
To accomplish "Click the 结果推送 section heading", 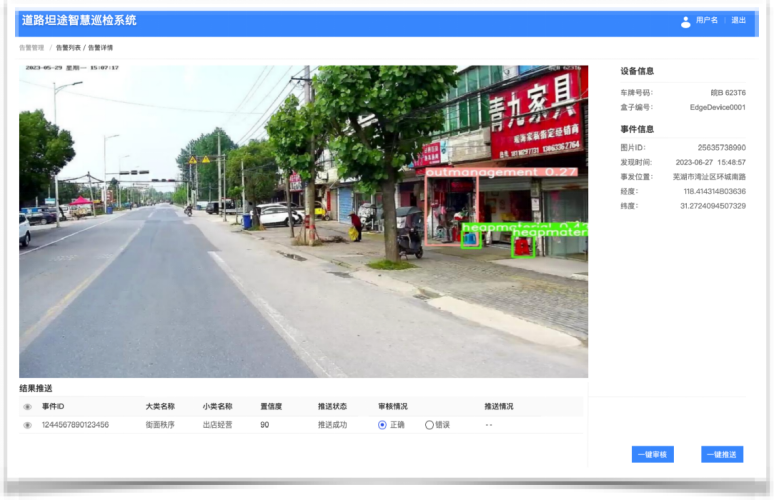I will pyautogui.click(x=36, y=388).
